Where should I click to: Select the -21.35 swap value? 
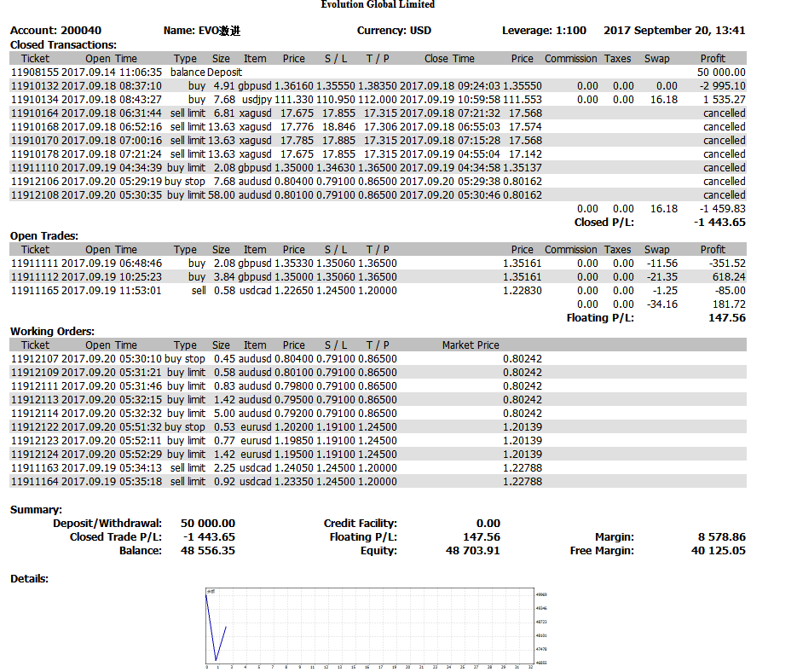661,277
